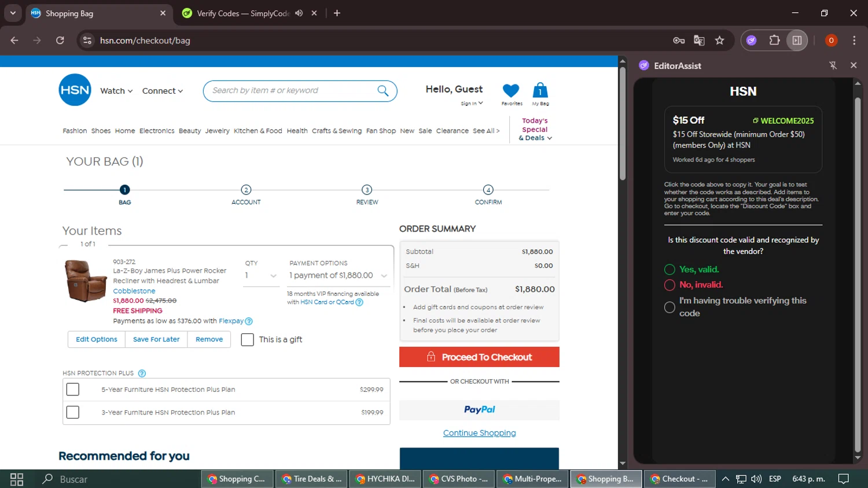868x488 pixels.
Task: Open a new browser tab
Action: pos(337,13)
